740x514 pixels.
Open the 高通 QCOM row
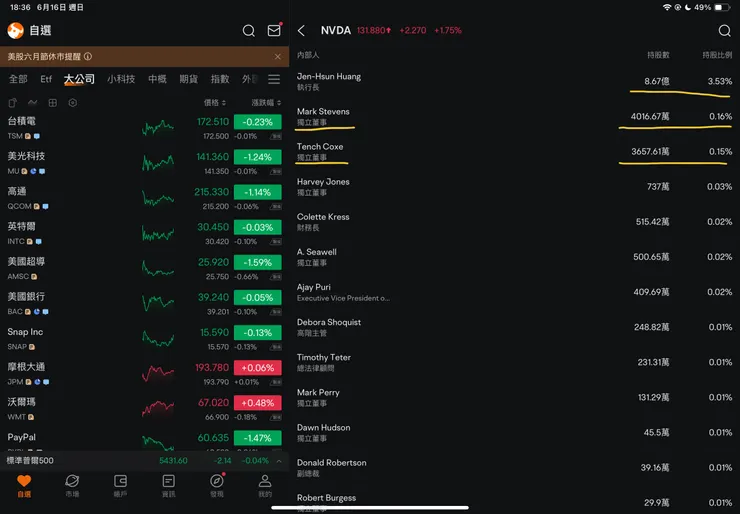tap(144, 198)
